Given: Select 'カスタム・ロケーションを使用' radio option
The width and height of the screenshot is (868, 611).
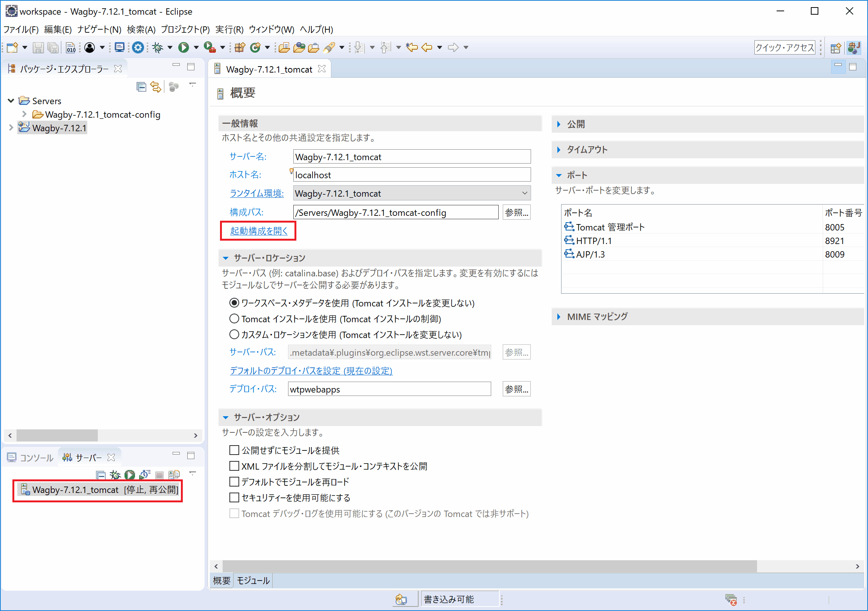Looking at the screenshot, I should 234,334.
